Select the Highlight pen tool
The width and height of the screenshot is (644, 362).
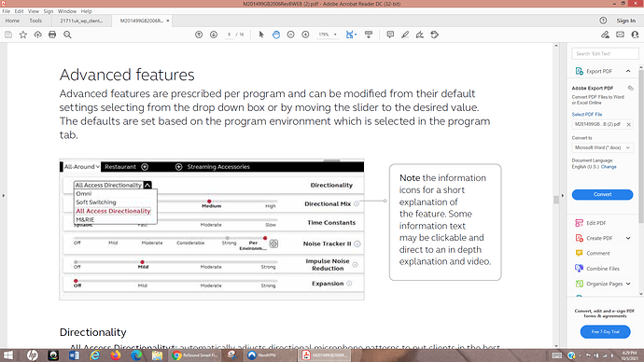[x=405, y=35]
